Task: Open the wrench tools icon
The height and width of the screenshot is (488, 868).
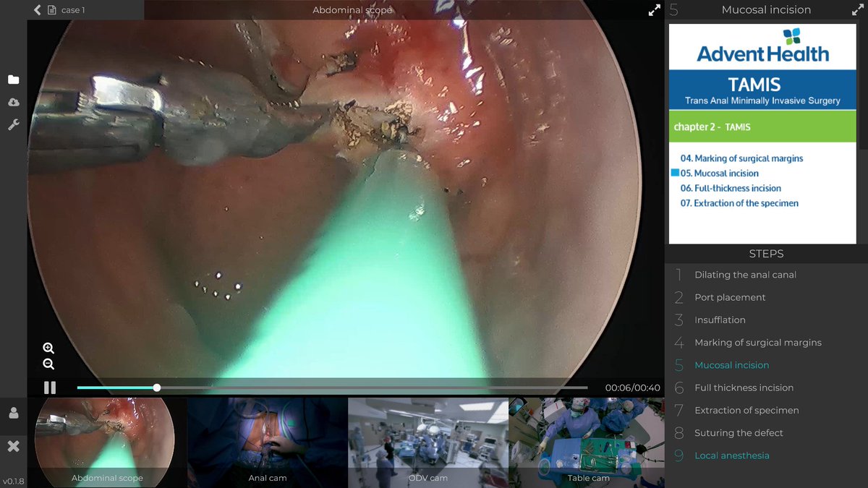Action: (13, 124)
